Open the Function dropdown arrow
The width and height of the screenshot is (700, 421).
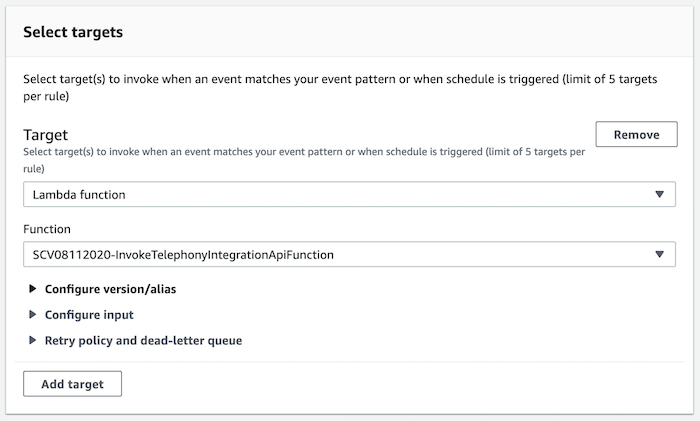click(659, 254)
